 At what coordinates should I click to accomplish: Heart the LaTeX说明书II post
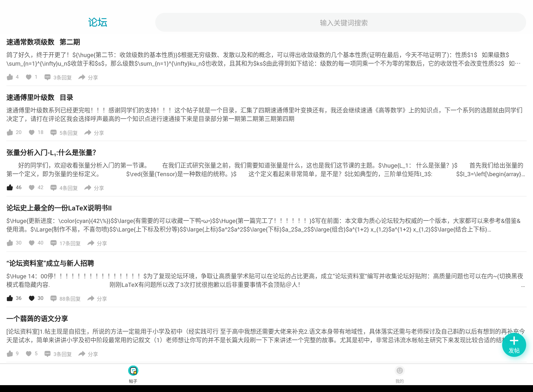coord(32,243)
